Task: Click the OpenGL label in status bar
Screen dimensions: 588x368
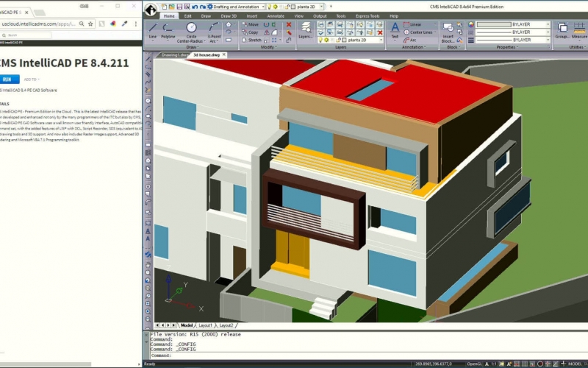Action: [474, 364]
